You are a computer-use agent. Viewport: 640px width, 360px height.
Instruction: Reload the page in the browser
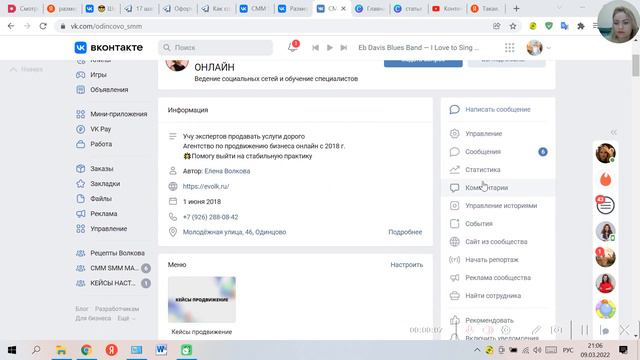(x=43, y=26)
